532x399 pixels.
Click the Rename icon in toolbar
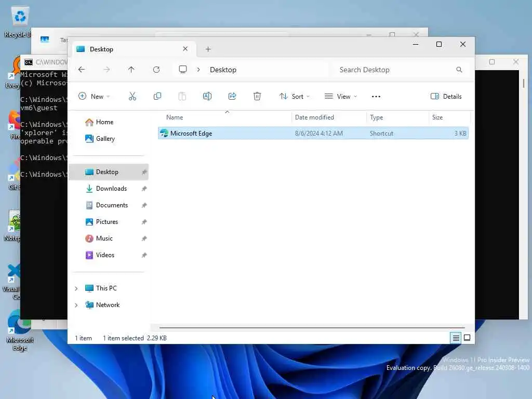coord(207,96)
